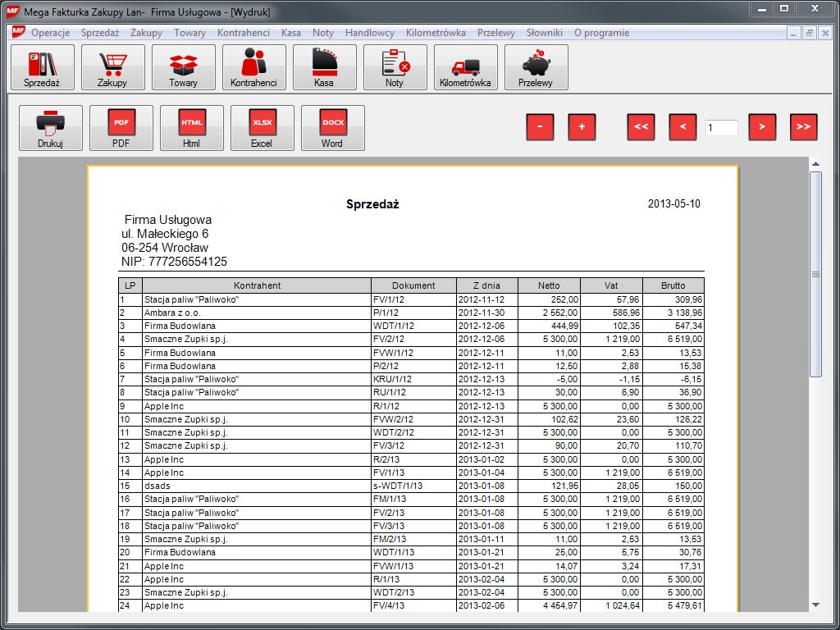Zoom in with the plus button
The width and height of the screenshot is (840, 630).
582,127
